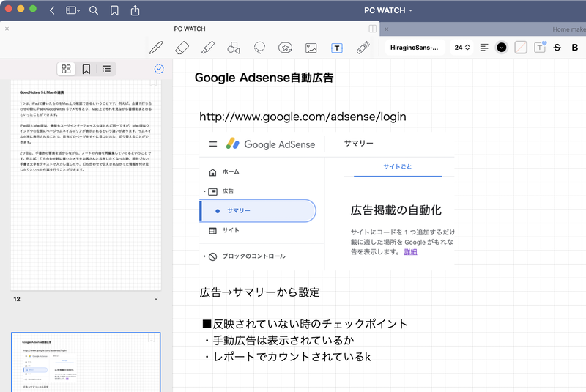The height and width of the screenshot is (392, 586).
Task: Open the split view icon
Action: [372, 29]
